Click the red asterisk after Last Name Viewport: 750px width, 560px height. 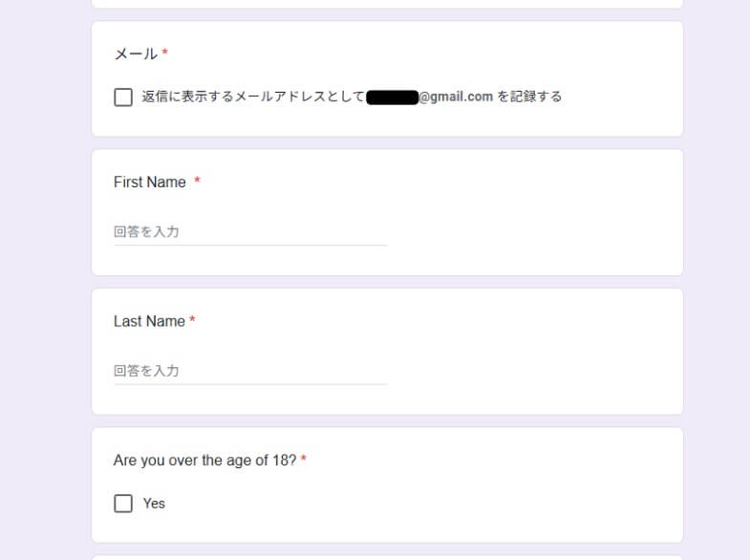pos(192,321)
